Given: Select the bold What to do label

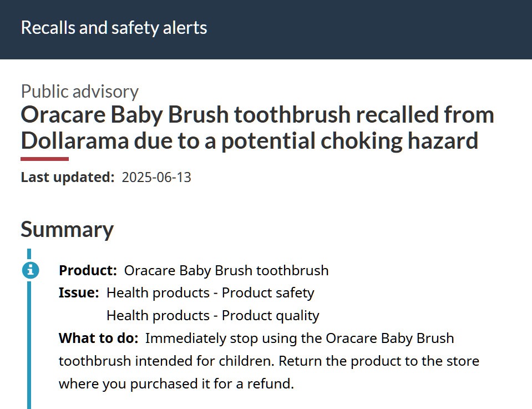Looking at the screenshot, I should point(99,338).
